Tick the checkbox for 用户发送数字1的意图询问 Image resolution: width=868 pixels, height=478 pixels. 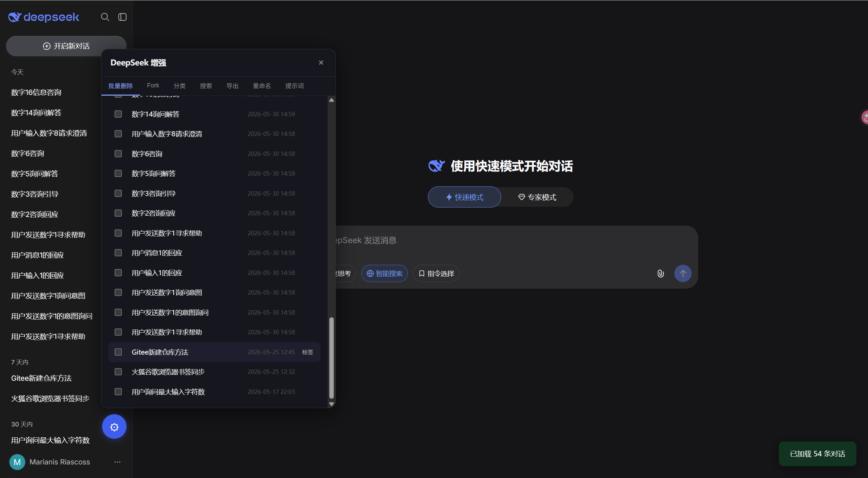pos(118,313)
